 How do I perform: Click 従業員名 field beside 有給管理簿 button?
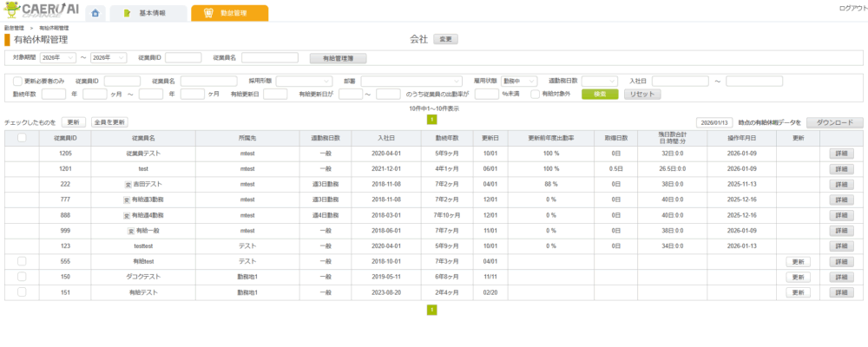click(x=270, y=57)
